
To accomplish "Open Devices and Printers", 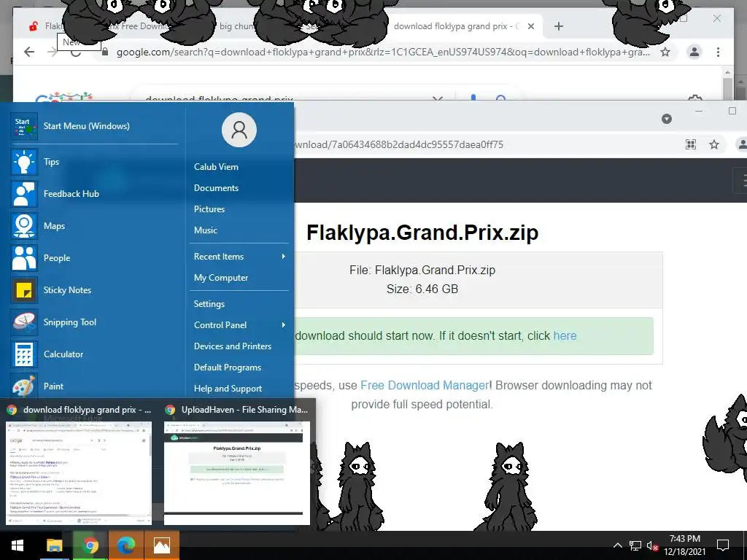I will (233, 346).
